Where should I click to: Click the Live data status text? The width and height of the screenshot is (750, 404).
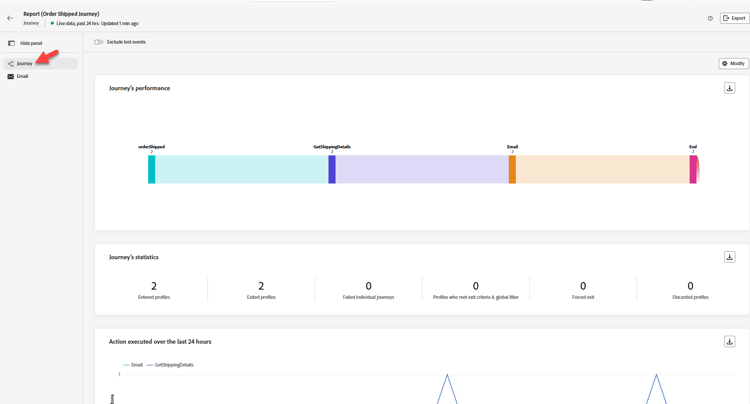[97, 23]
